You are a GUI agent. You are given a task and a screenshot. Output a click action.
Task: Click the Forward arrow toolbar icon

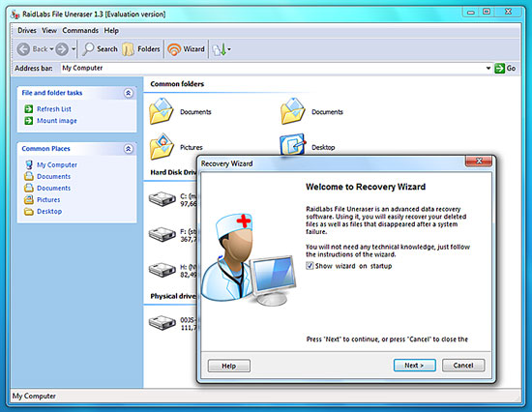[x=62, y=49]
